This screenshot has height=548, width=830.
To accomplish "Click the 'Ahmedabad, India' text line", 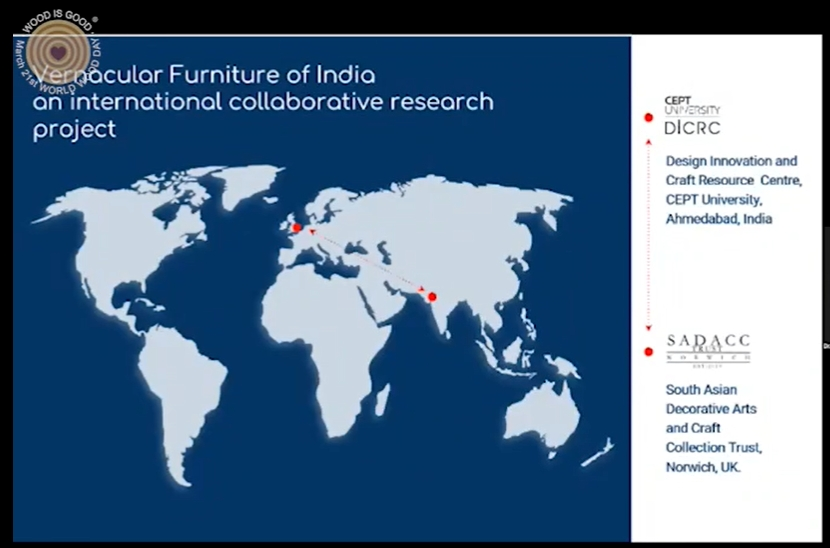I will click(x=718, y=219).
